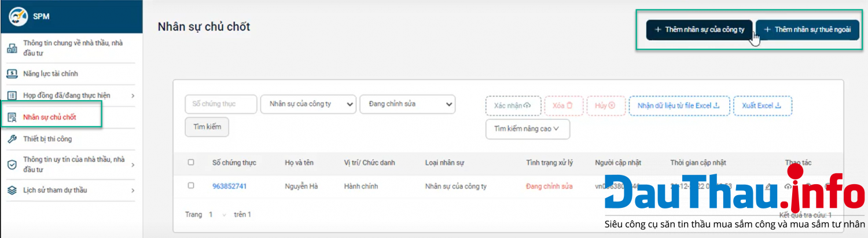The height and width of the screenshot is (238, 868).
Task: Click Thêm nhân sự của công ty button
Action: (699, 30)
